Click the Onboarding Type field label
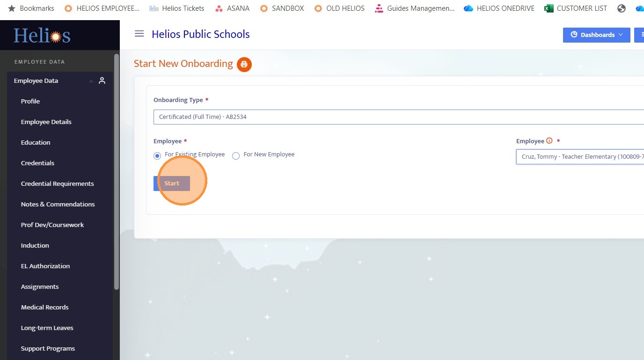Viewport: 644px width, 360px height. [x=178, y=100]
